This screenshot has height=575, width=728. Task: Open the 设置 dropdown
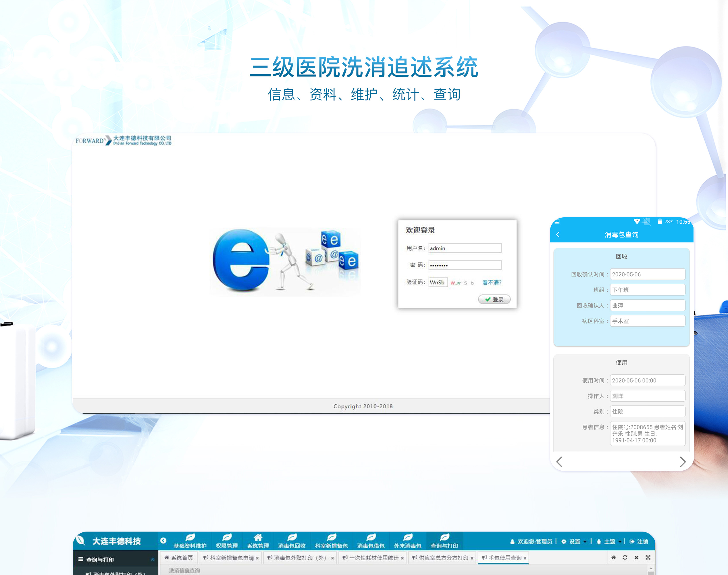tap(575, 541)
